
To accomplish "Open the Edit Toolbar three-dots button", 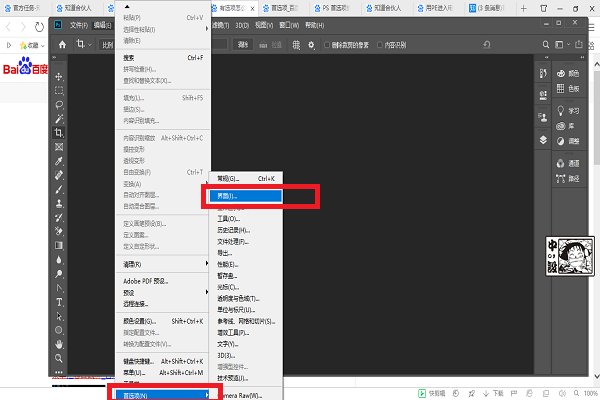I will 59,372.
